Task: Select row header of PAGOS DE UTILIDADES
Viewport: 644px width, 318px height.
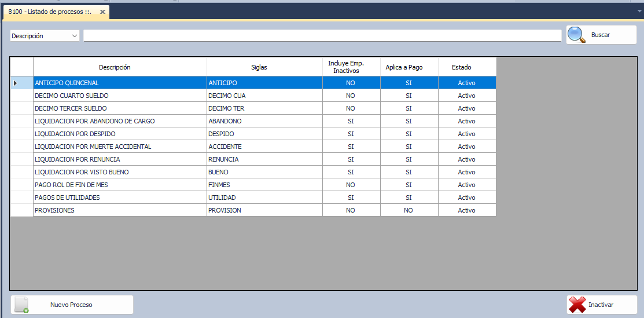Action: (21, 198)
